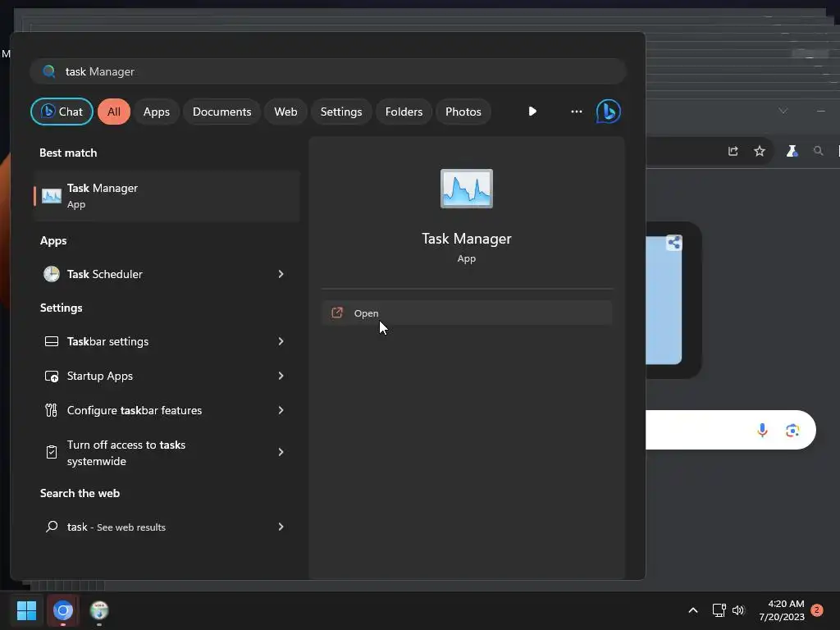Click Task Manager small icon in best match

pyautogui.click(x=52, y=196)
